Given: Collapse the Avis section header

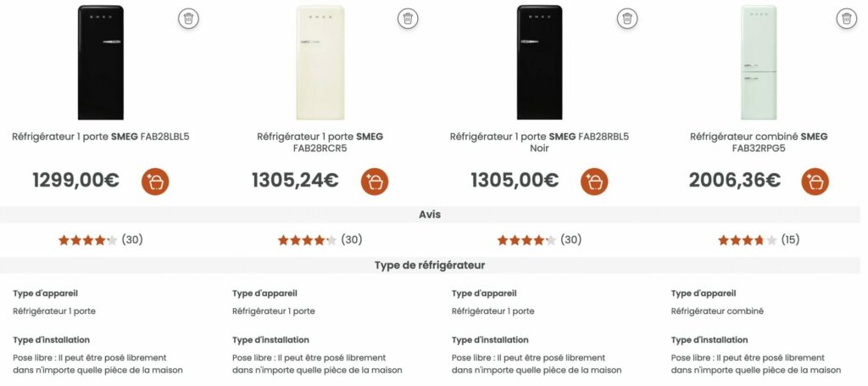Looking at the screenshot, I should (x=430, y=215).
